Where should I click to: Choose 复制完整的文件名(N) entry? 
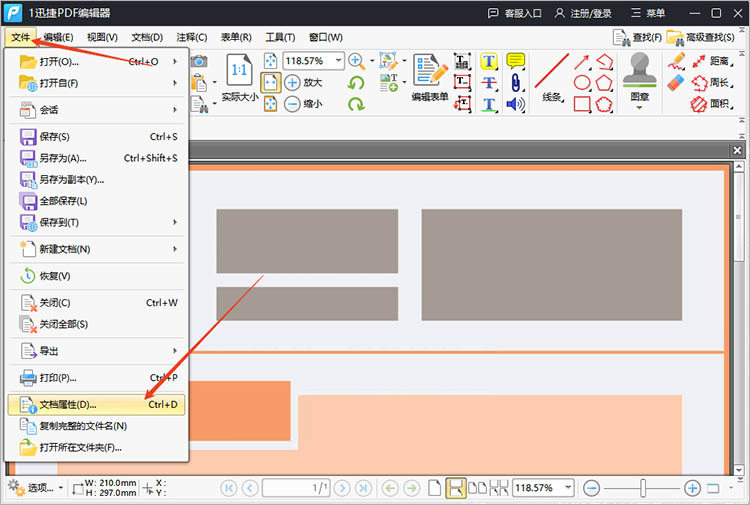pyautogui.click(x=97, y=426)
